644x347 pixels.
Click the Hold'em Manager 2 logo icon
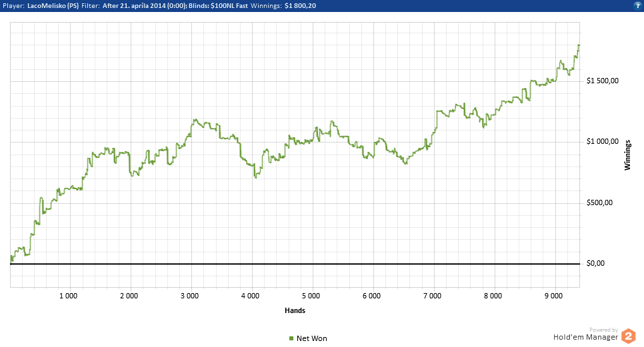pos(628,336)
